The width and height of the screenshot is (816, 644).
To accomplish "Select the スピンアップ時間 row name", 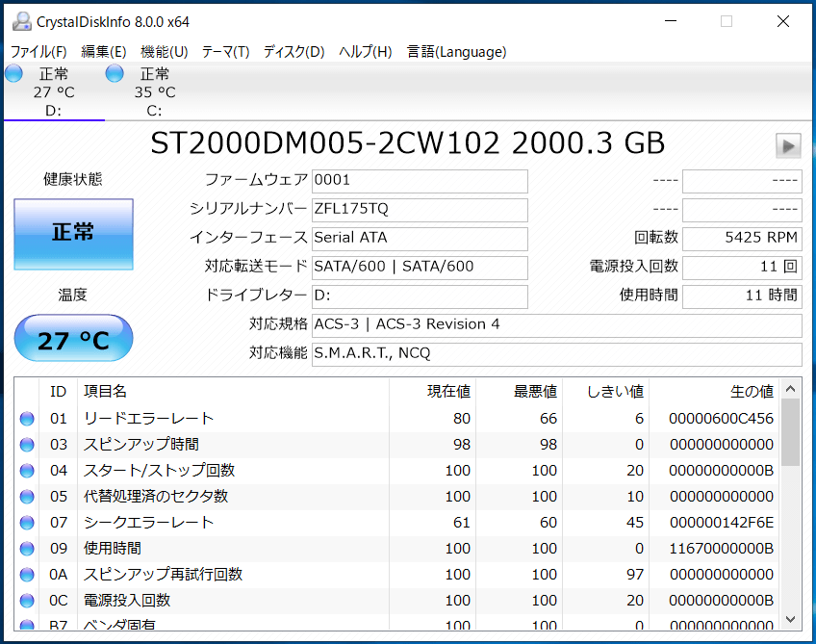I will pos(141,445).
